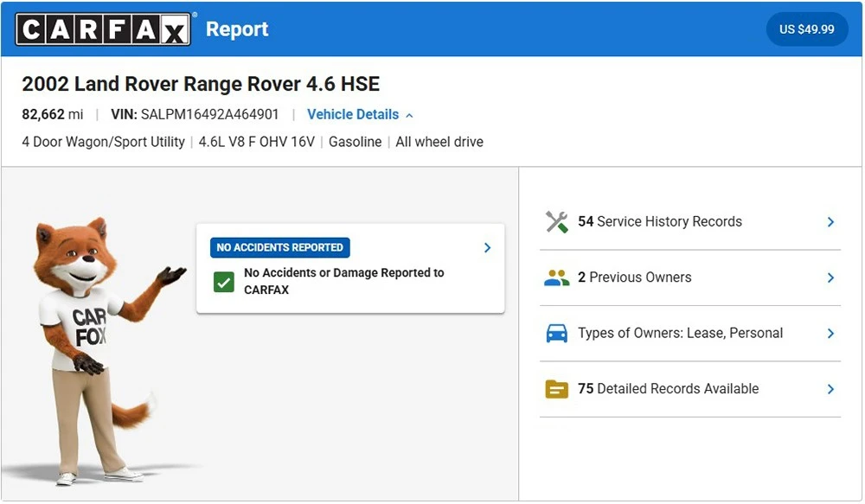Expand the Types of Owners chevron
The image size is (865, 504).
pos(830,334)
